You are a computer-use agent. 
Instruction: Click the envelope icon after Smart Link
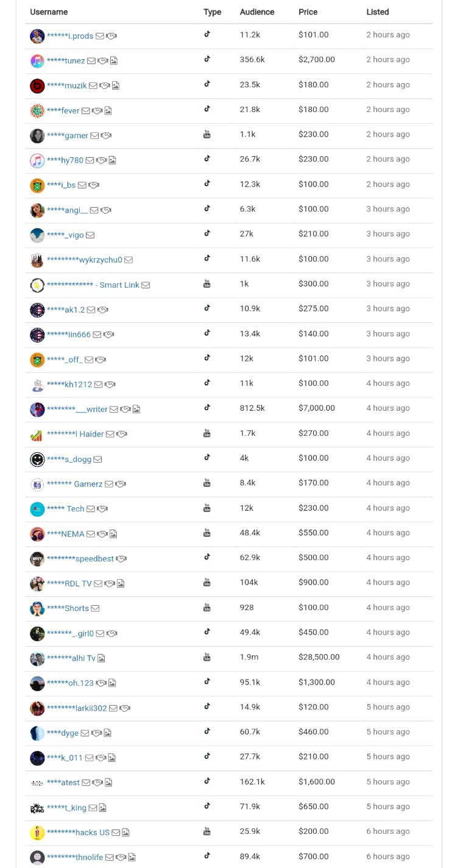pyautogui.click(x=146, y=285)
